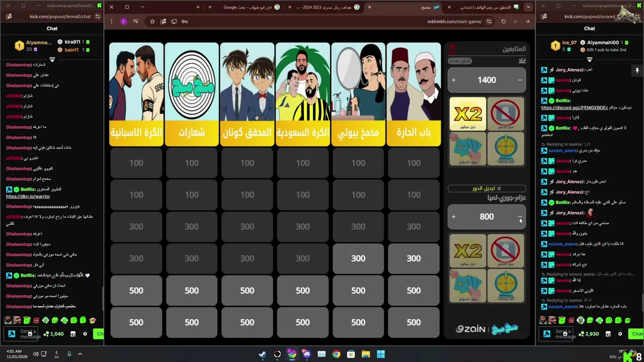Viewport: 644px width, 362px height.
Task: Send message with left Chat button
Action: pyautogui.click(x=100, y=334)
